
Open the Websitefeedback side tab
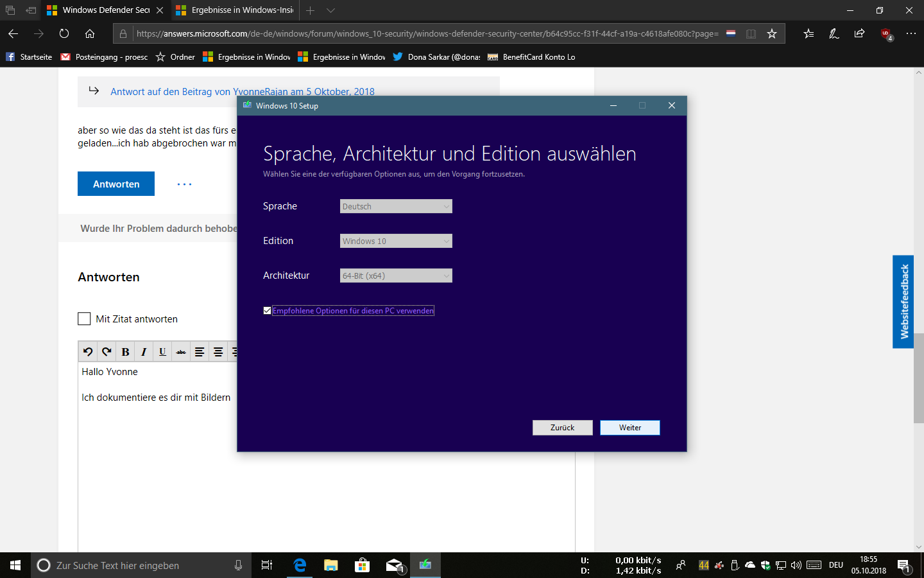pyautogui.click(x=903, y=302)
